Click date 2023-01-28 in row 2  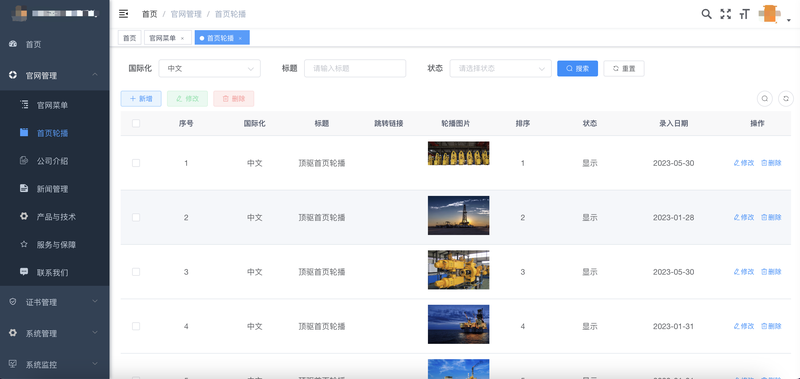673,217
